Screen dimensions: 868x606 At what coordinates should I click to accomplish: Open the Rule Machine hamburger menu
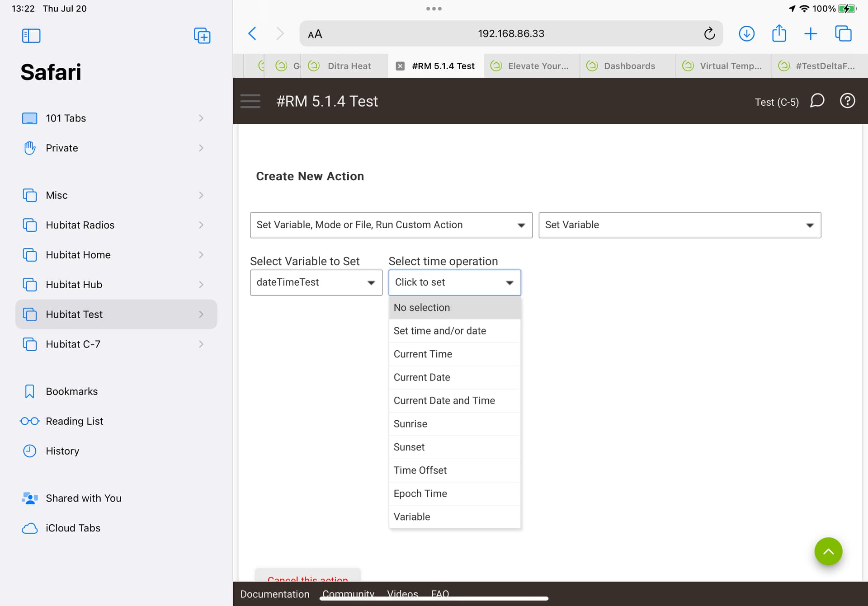click(x=250, y=101)
